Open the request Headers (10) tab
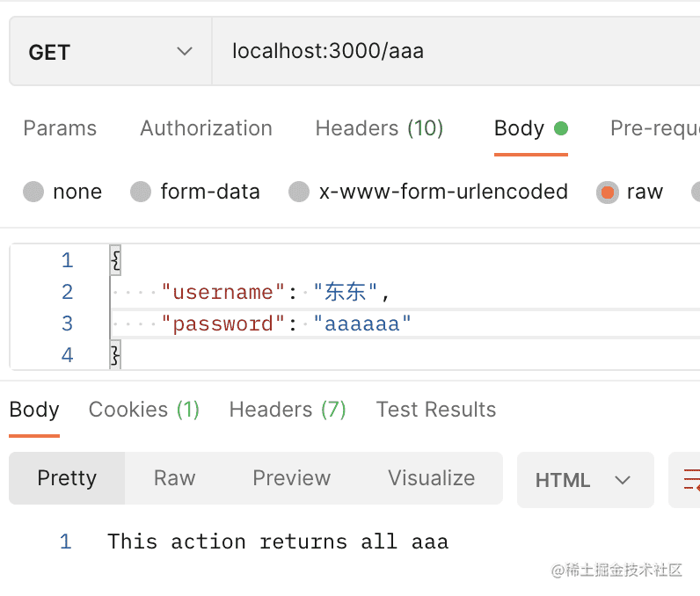The width and height of the screenshot is (700, 596). [x=379, y=128]
